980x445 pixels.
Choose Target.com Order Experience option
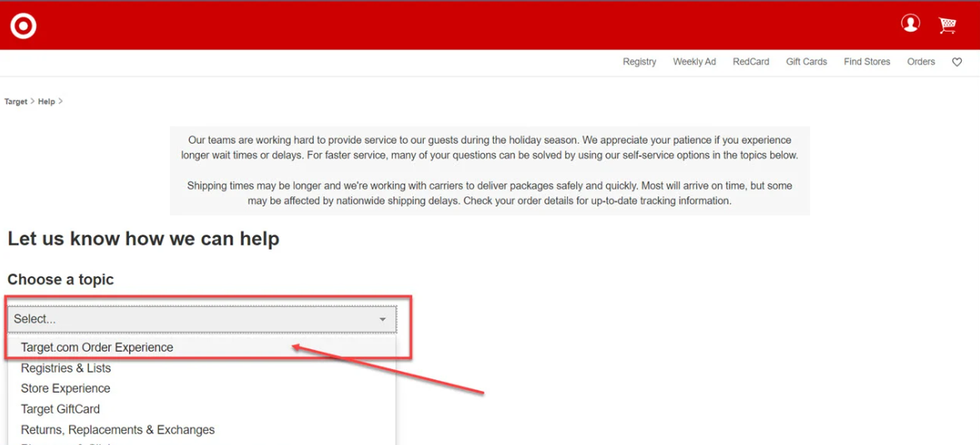(x=201, y=347)
